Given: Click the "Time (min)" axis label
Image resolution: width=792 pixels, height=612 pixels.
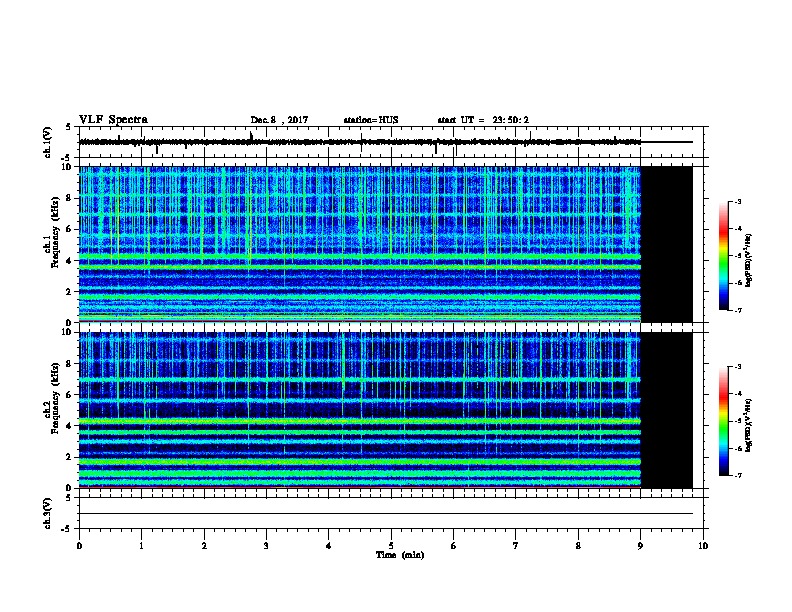Looking at the screenshot, I should point(400,555).
